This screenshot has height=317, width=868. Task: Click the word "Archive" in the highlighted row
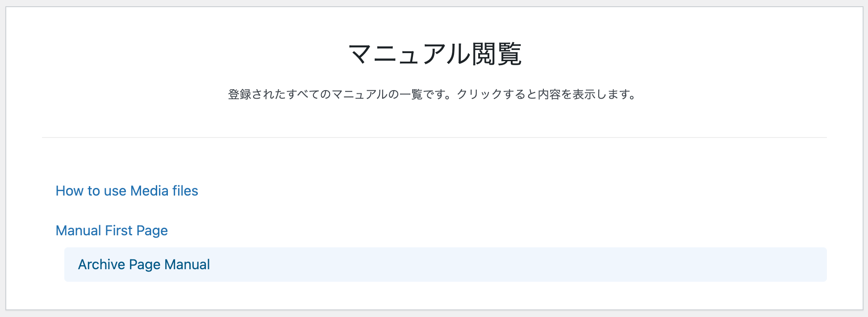click(101, 264)
